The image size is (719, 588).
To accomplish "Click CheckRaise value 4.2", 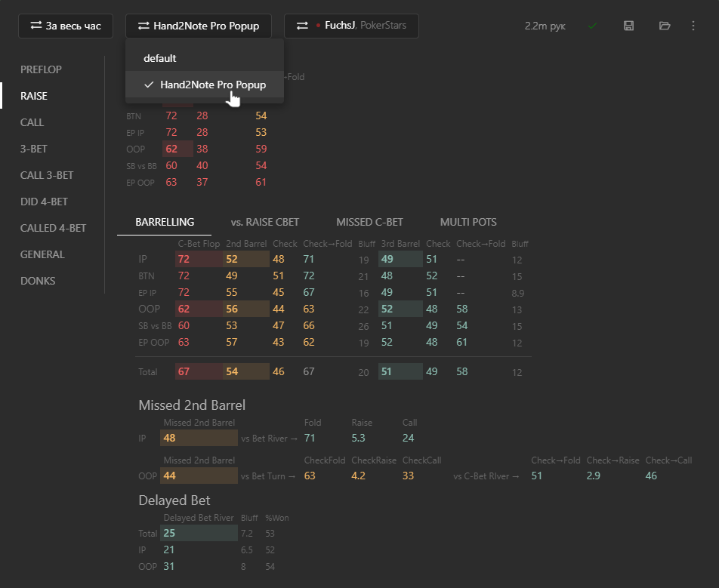I will point(358,476).
